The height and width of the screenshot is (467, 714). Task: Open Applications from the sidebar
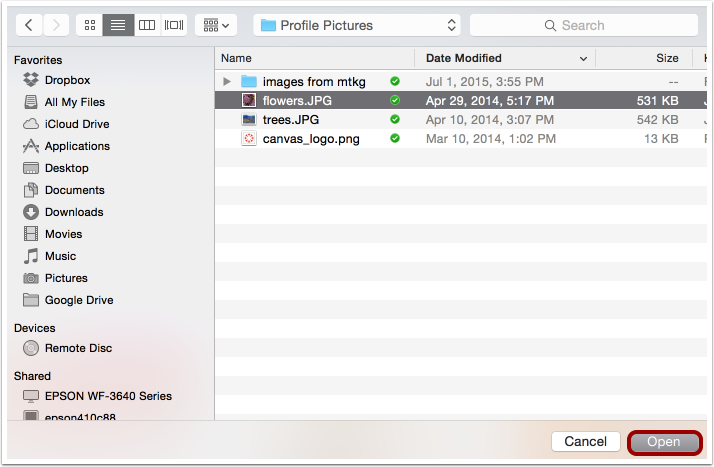pyautogui.click(x=77, y=146)
